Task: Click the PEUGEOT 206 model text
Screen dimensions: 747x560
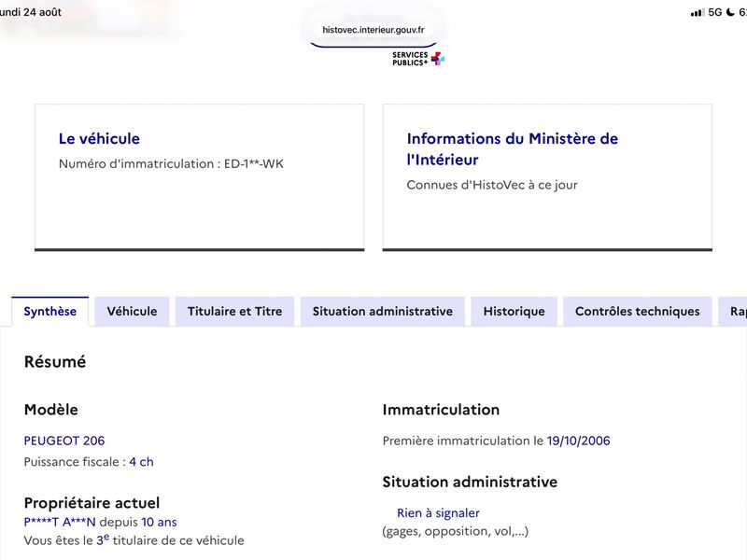Action: coord(64,441)
